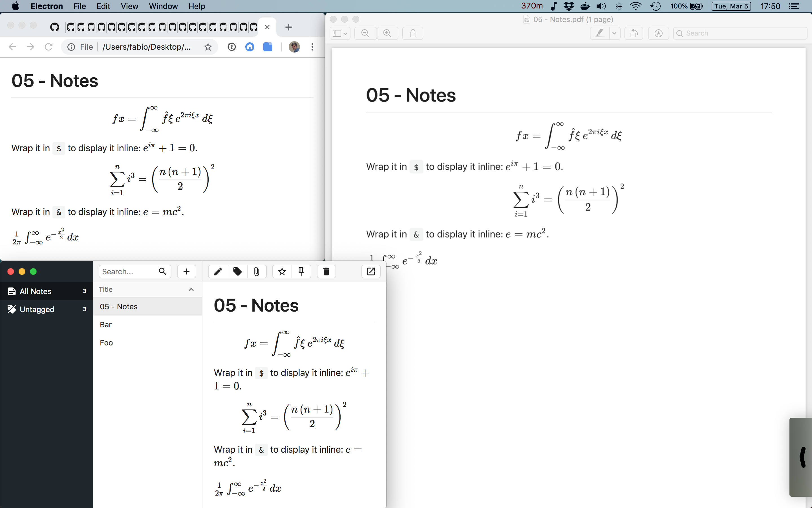Open the Dropbox menu bar icon
Image resolution: width=812 pixels, height=508 pixels.
click(x=569, y=6)
